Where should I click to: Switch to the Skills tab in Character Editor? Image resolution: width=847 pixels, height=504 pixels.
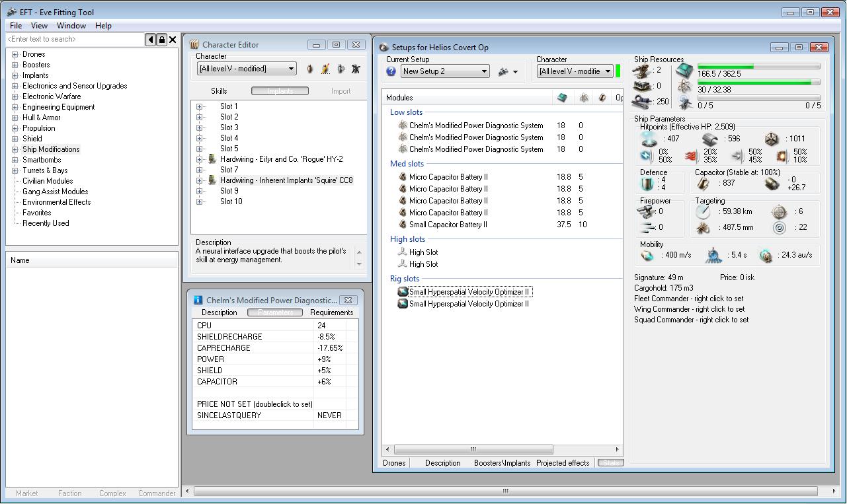click(219, 91)
